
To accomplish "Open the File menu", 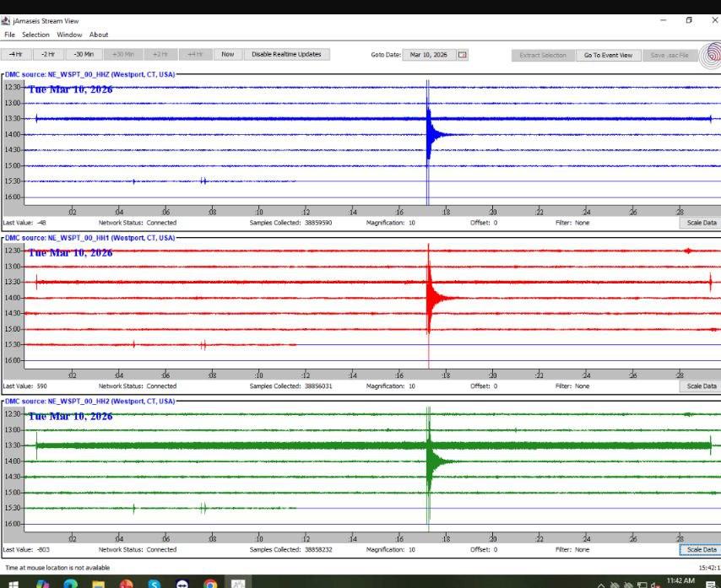I will (x=10, y=35).
